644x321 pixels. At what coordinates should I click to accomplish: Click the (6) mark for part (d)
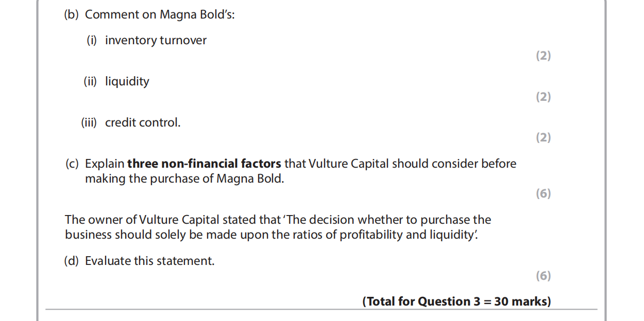(x=543, y=276)
